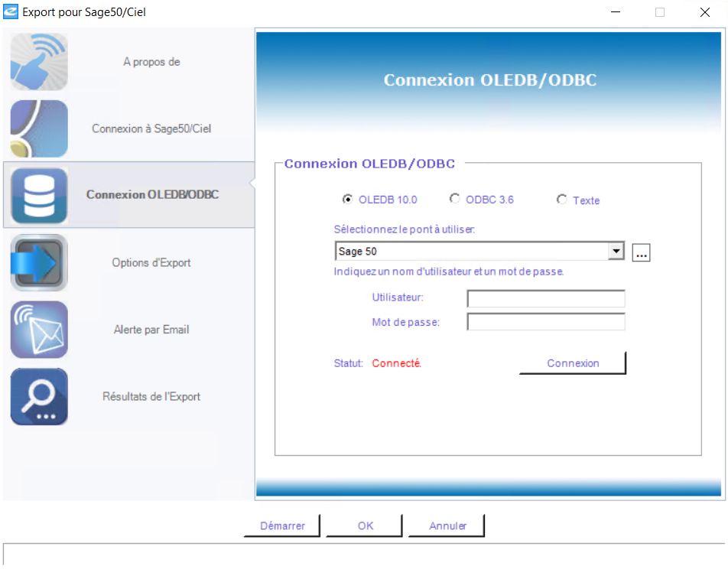Select the ODBC 3.6 radio button
Viewport: 728px width, 569px height.
(454, 200)
